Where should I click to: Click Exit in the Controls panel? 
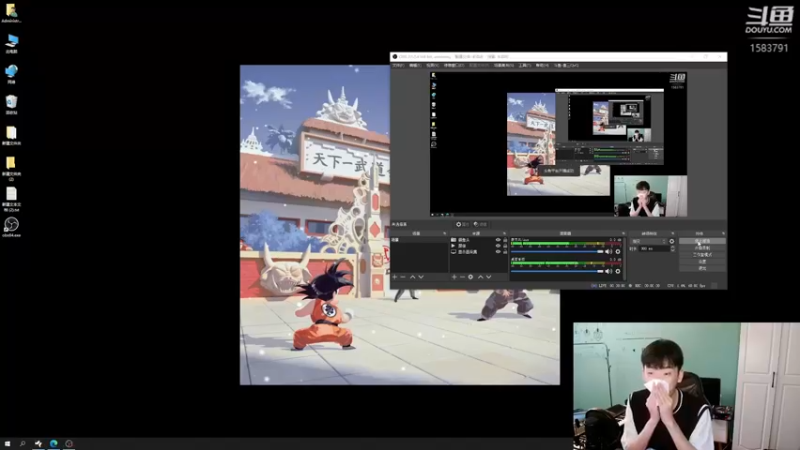703,268
